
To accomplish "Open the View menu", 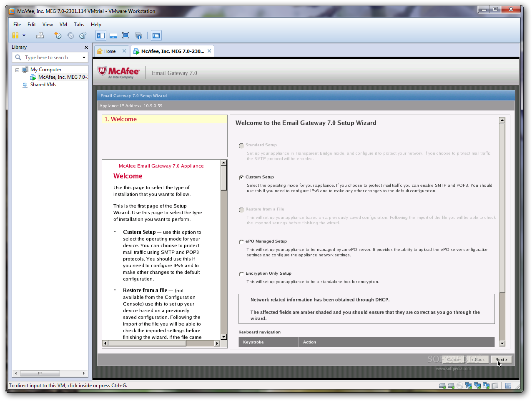I will click(x=48, y=25).
